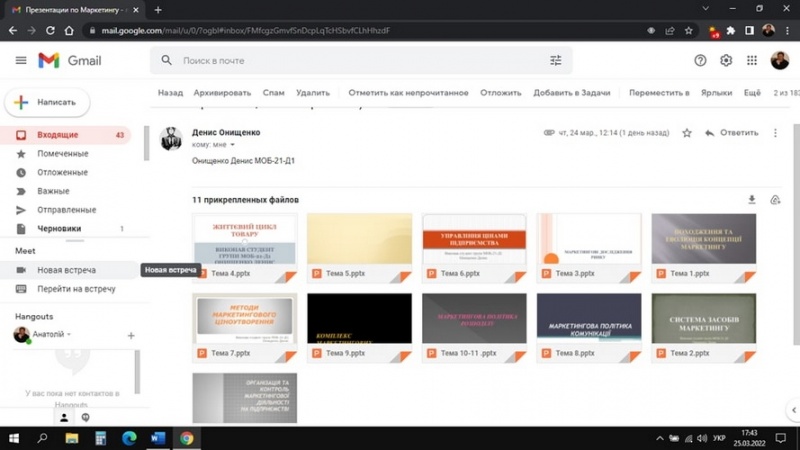800x450 pixels.
Task: Open the Входящие inbox folder
Action: [58, 135]
